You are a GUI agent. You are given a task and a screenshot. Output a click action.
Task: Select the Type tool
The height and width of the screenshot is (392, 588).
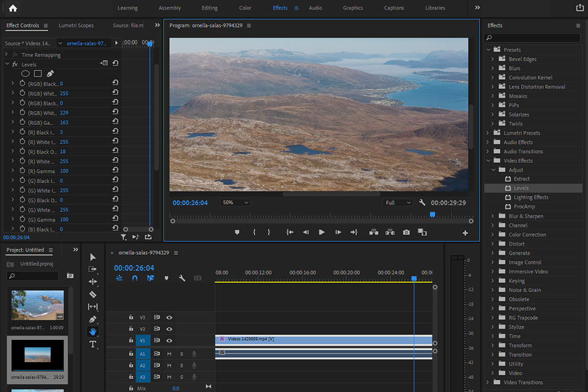93,344
